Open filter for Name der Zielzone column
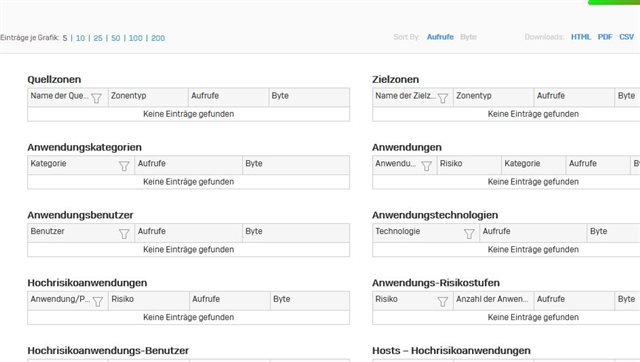Screen dimensions: 640x362 [442, 98]
